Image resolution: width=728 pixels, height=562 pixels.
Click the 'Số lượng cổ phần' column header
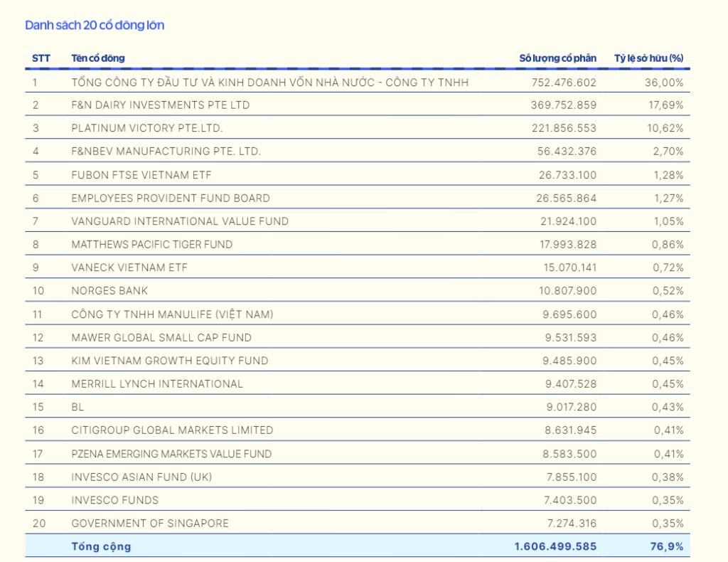pyautogui.click(x=557, y=58)
